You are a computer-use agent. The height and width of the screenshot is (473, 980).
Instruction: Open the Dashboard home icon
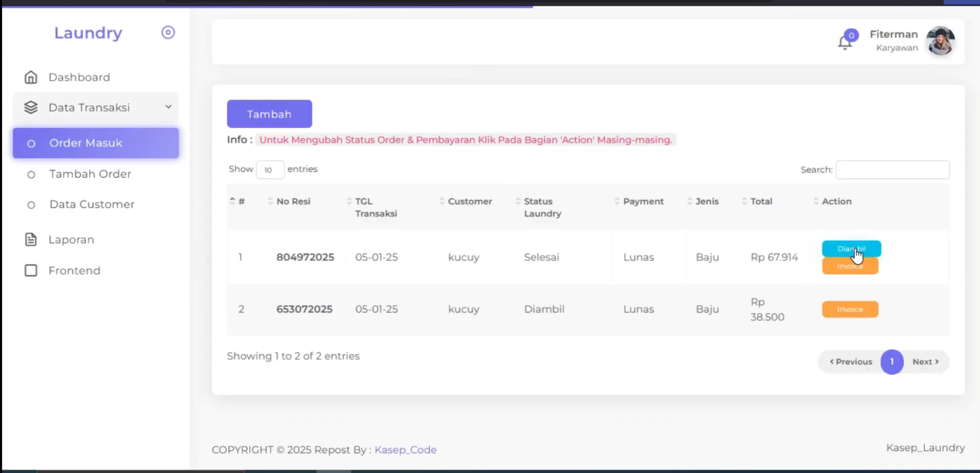[x=31, y=77]
